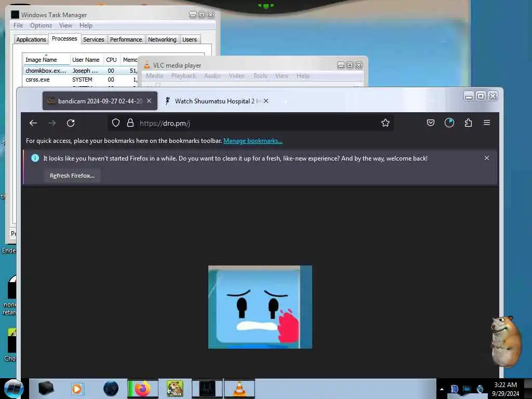Click the Refresh Firefox... button
Screen dimensions: 532x399
pyautogui.click(x=72, y=176)
